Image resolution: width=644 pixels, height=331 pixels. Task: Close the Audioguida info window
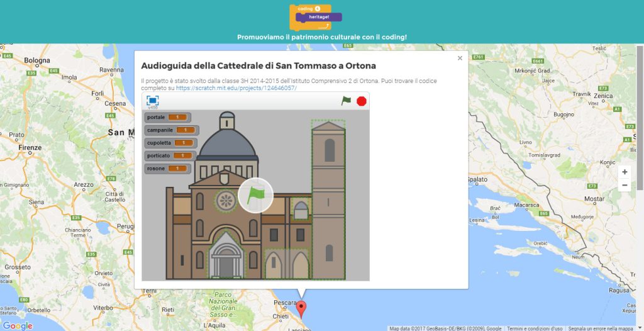(x=460, y=59)
